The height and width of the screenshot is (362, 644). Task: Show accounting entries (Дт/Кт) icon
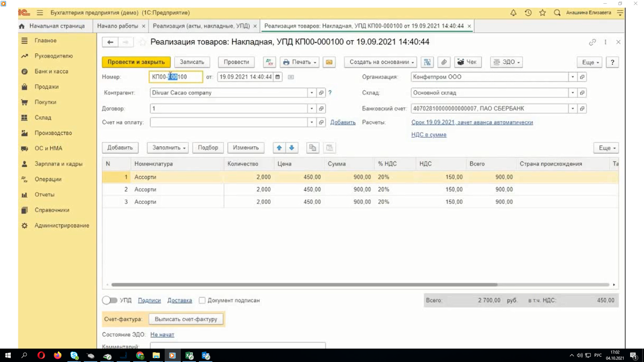(x=269, y=62)
